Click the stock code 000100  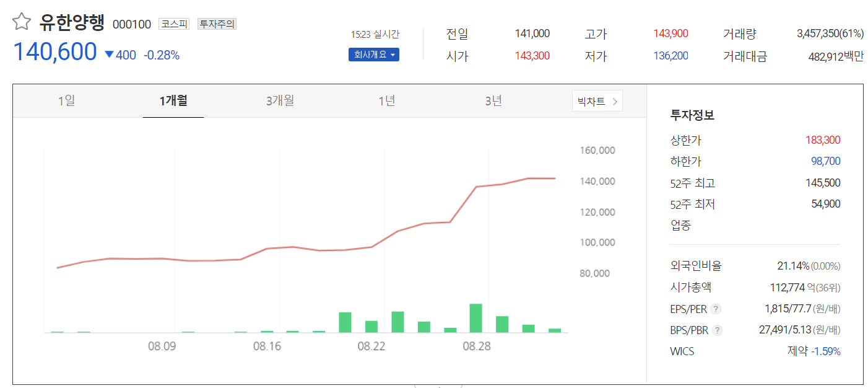click(131, 24)
